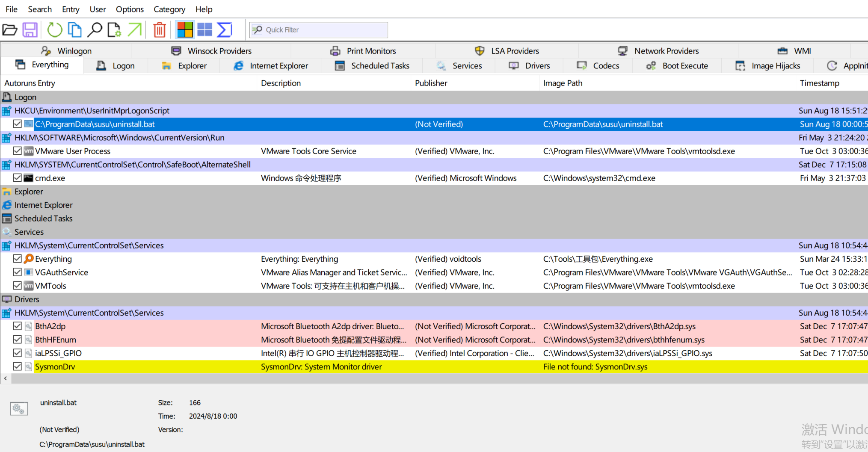Viewport: 868px width, 452px height.
Task: Save entries with the floppy disk icon
Action: point(30,30)
